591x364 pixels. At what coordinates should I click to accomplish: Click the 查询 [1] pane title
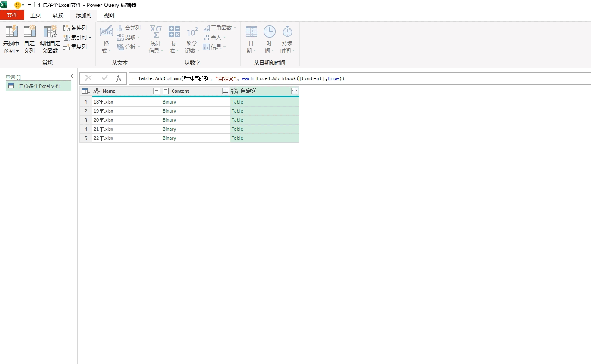pyautogui.click(x=13, y=77)
